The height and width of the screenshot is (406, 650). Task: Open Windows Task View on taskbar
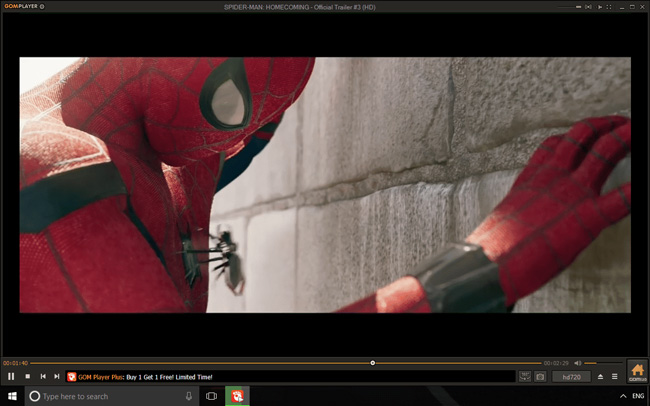tap(211, 396)
